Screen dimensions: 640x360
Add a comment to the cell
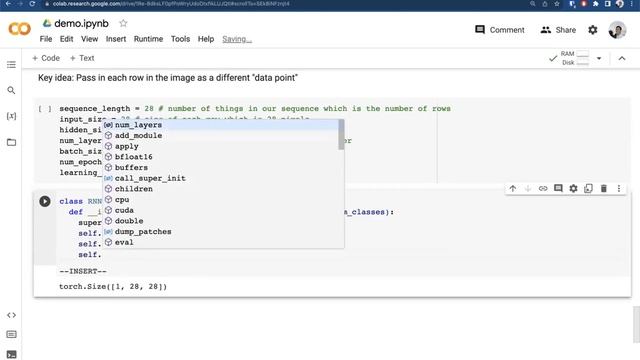558,188
